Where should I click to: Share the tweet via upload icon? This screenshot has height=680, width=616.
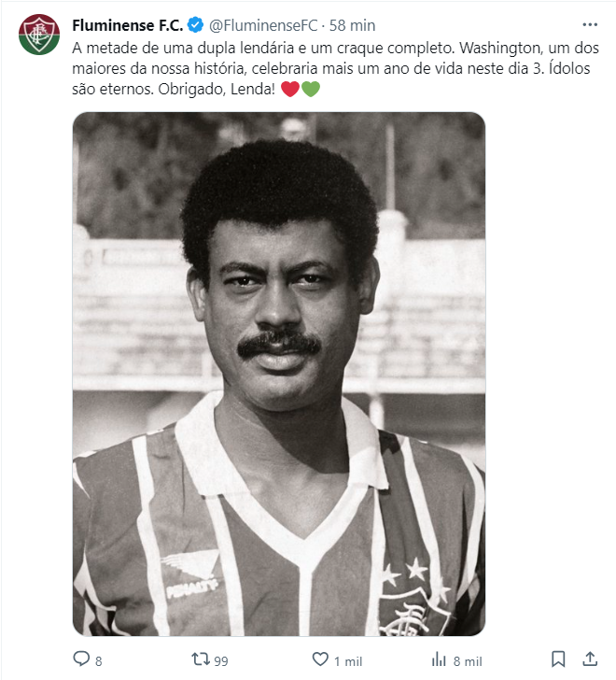click(590, 659)
